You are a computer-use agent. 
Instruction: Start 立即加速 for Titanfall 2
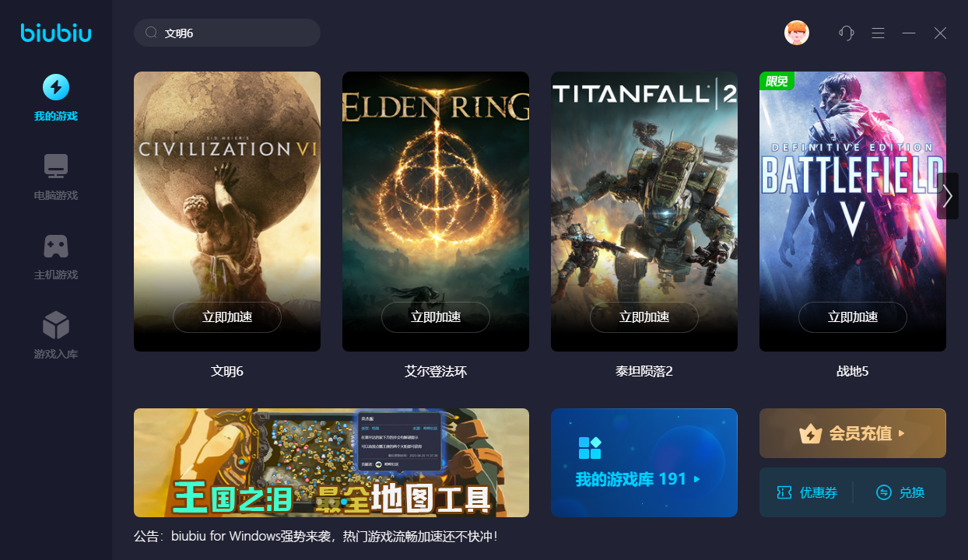point(644,317)
